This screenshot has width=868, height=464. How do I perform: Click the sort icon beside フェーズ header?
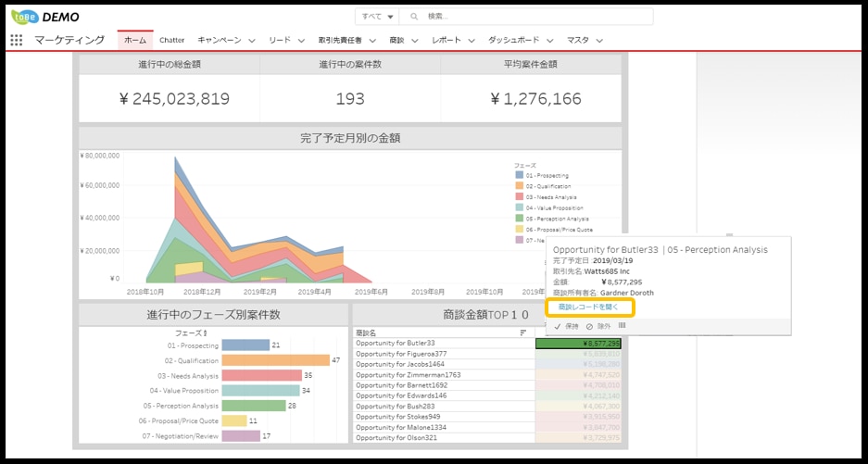pos(205,332)
